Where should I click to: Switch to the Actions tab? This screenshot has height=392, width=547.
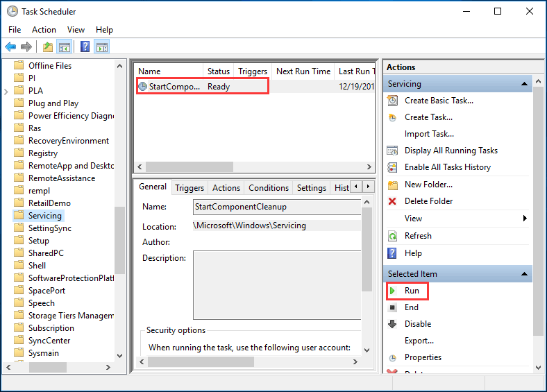click(x=226, y=188)
